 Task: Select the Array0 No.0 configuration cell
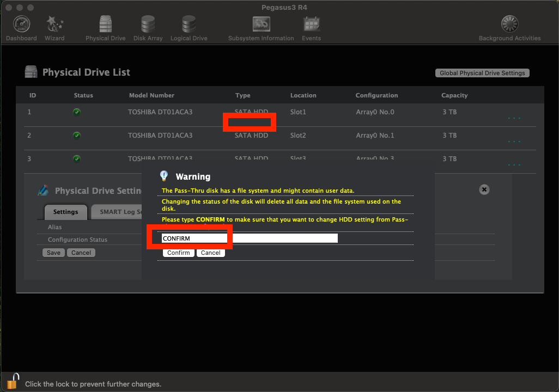pyautogui.click(x=375, y=112)
